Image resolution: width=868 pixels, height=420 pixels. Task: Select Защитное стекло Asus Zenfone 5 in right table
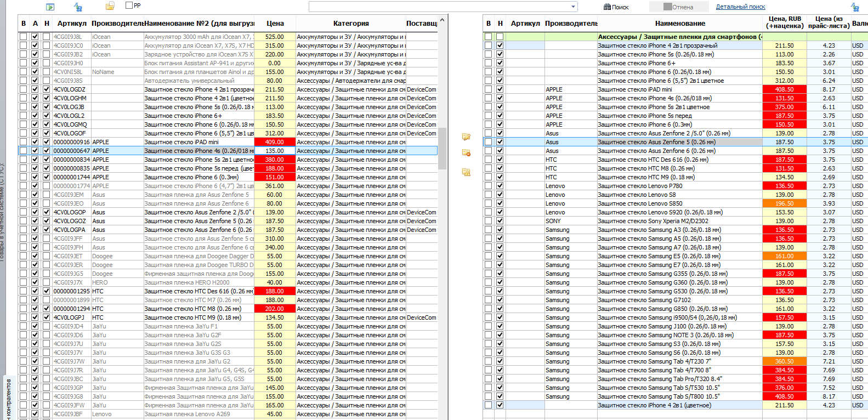[680, 142]
